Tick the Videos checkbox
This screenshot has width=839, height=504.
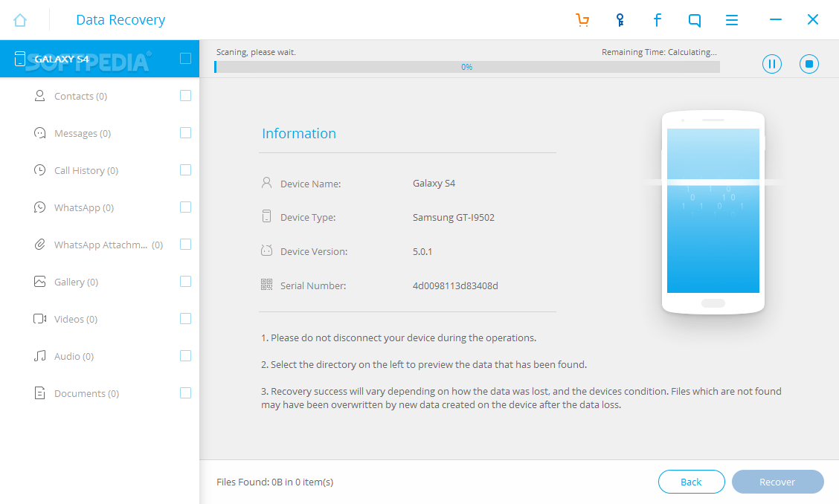click(x=186, y=319)
